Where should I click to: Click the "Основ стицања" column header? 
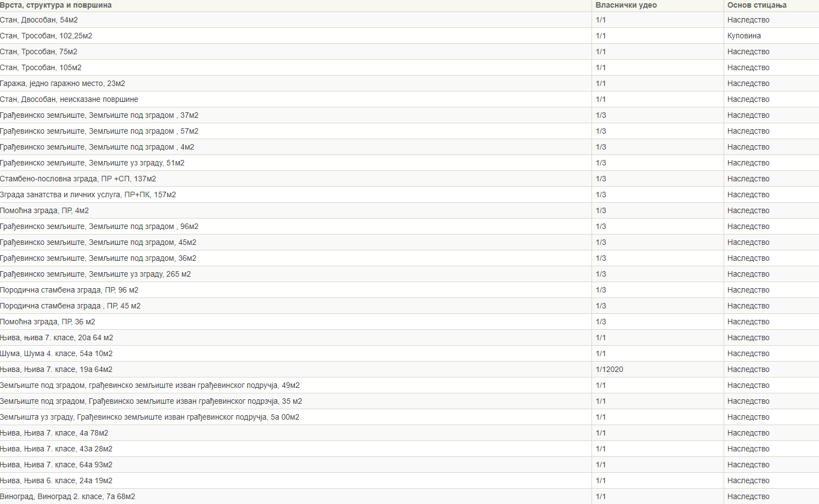click(757, 5)
